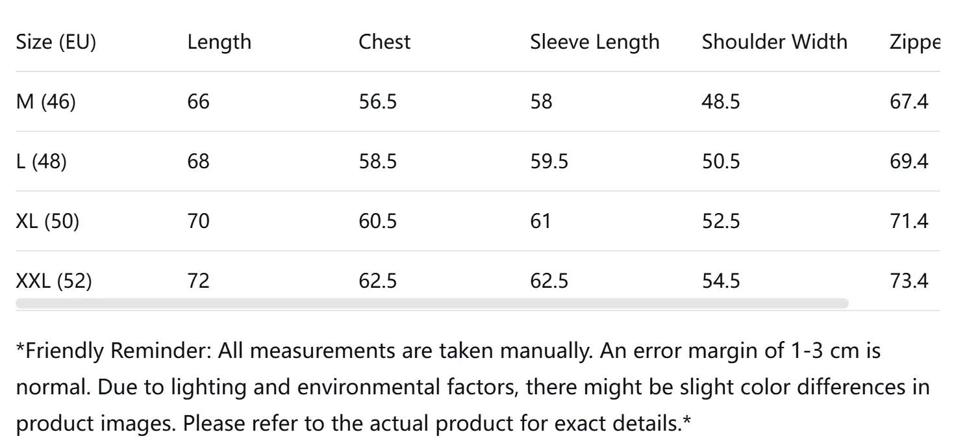Click the Friendly Reminder note paragraph
The width and height of the screenshot is (980, 445).
click(x=472, y=387)
